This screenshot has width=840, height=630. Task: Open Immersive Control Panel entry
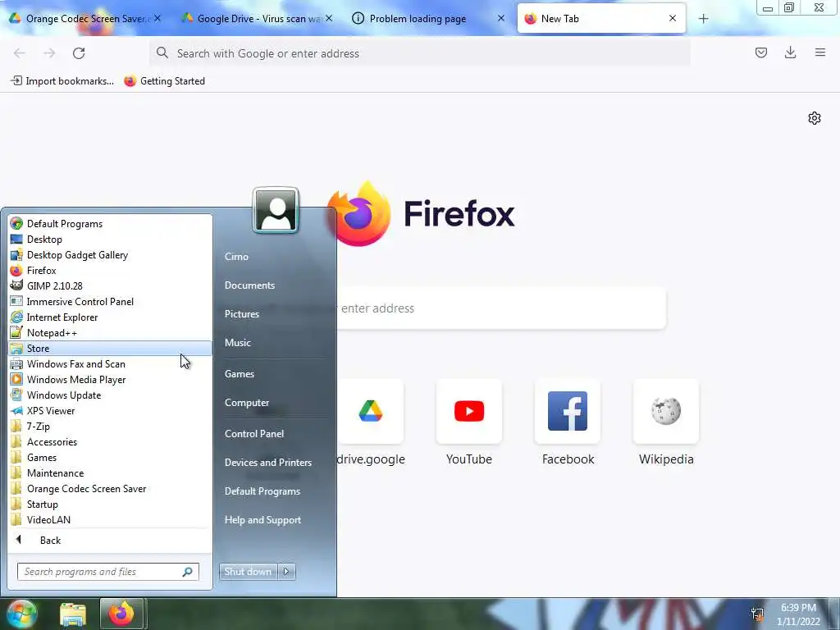[110, 302]
